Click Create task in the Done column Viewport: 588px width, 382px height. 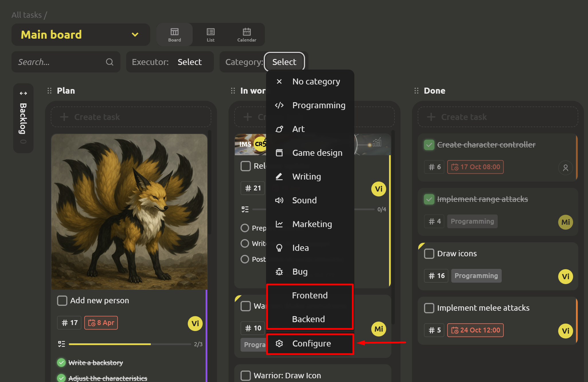pos(498,117)
